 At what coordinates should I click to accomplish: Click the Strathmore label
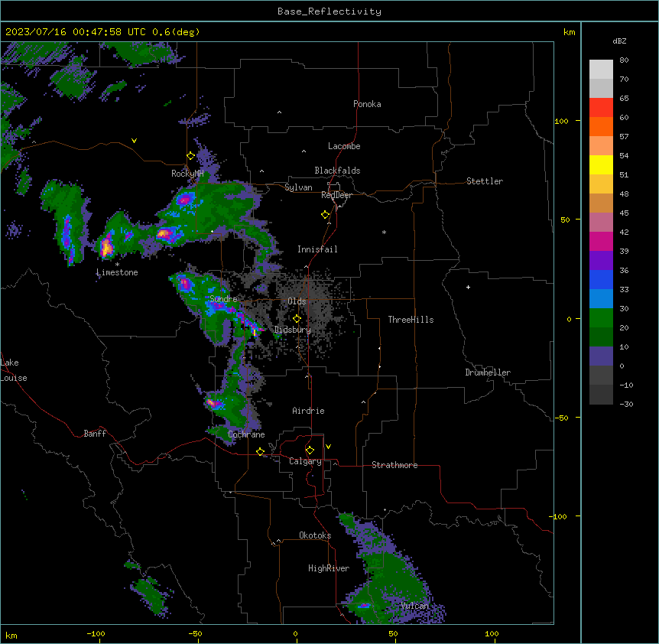(x=394, y=465)
